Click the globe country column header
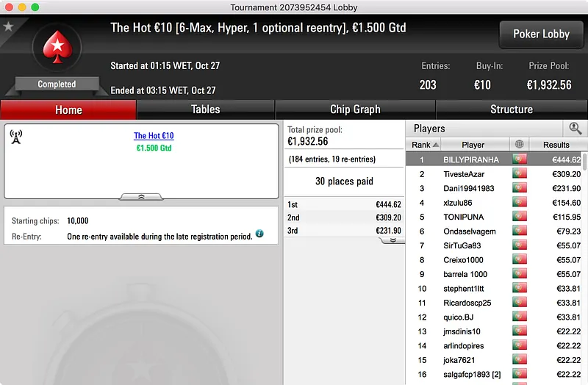This screenshot has width=588, height=385. click(519, 144)
